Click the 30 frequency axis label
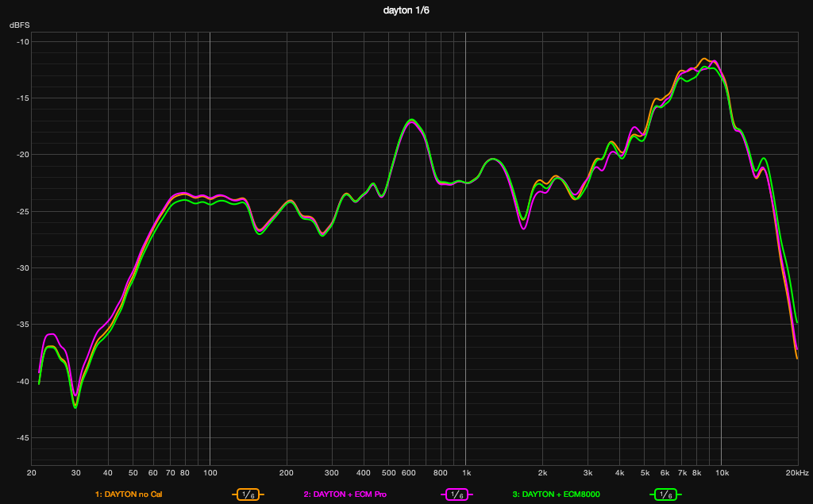Viewport: 813px width, 504px height. pyautogui.click(x=76, y=473)
